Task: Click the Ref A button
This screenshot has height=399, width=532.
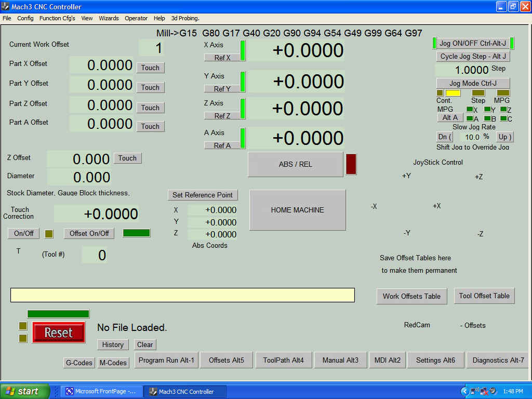Action: pos(222,145)
